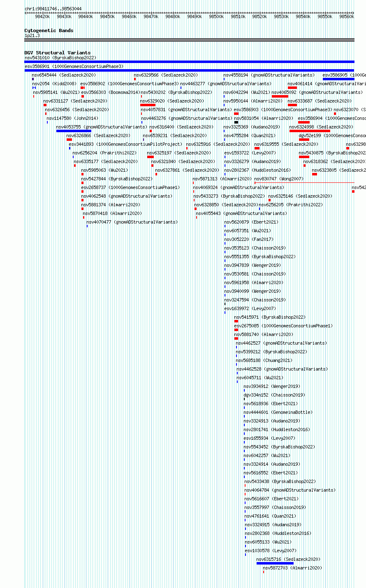Click nsv6325146 (Sedlazeck2020) label
Screen dimensions: 366x588
pyautogui.click(x=300, y=196)
